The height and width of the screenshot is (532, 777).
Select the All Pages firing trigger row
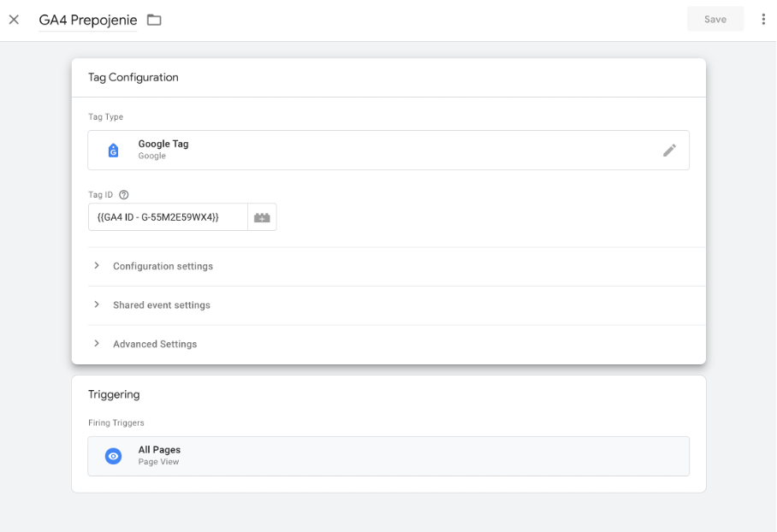click(388, 456)
